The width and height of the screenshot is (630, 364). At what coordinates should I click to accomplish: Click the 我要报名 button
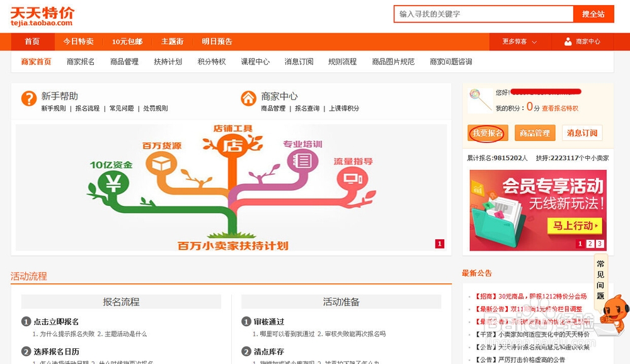488,133
